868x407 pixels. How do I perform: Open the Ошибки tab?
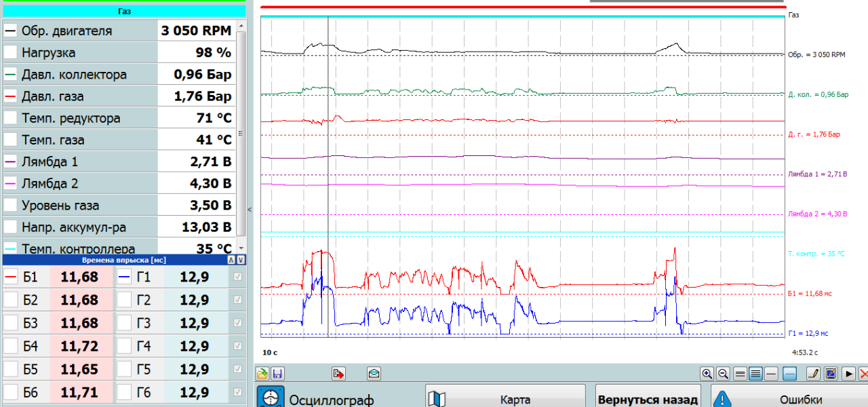[789, 399]
